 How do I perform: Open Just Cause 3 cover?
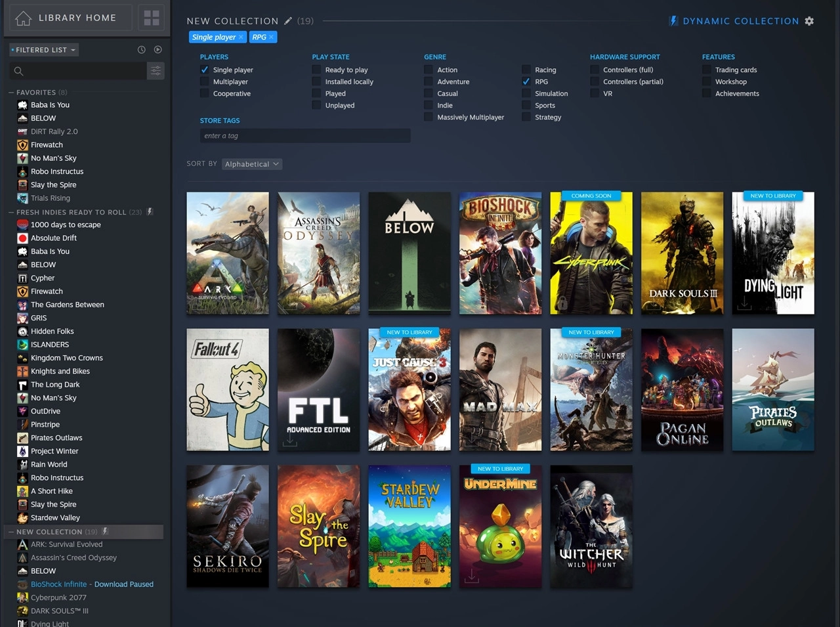click(x=409, y=390)
